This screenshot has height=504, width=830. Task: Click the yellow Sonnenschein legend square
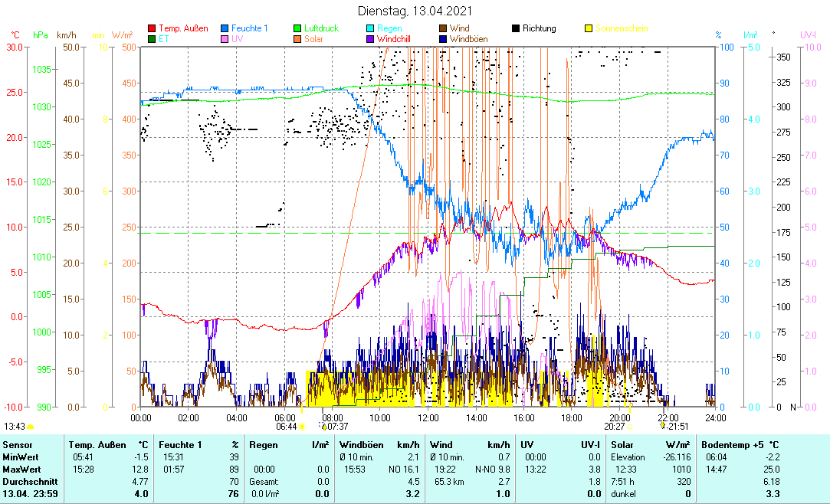(589, 29)
